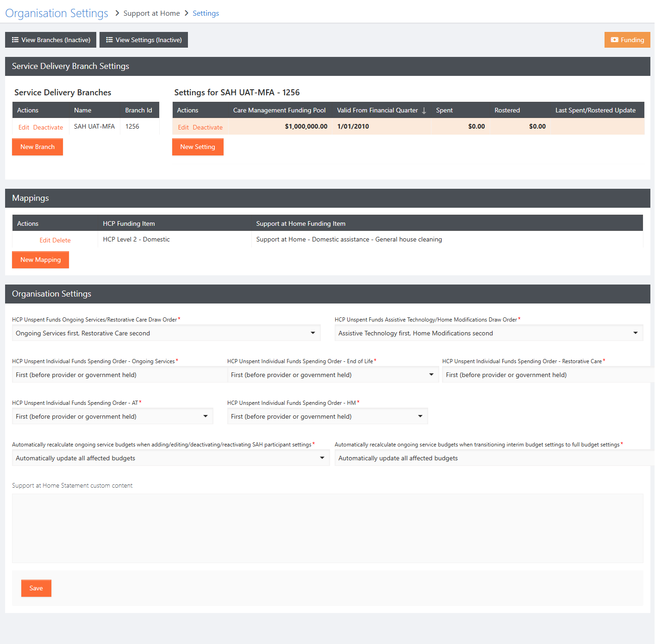The image size is (655, 644).
Task: Click the money icon on the Funding button
Action: click(x=615, y=40)
